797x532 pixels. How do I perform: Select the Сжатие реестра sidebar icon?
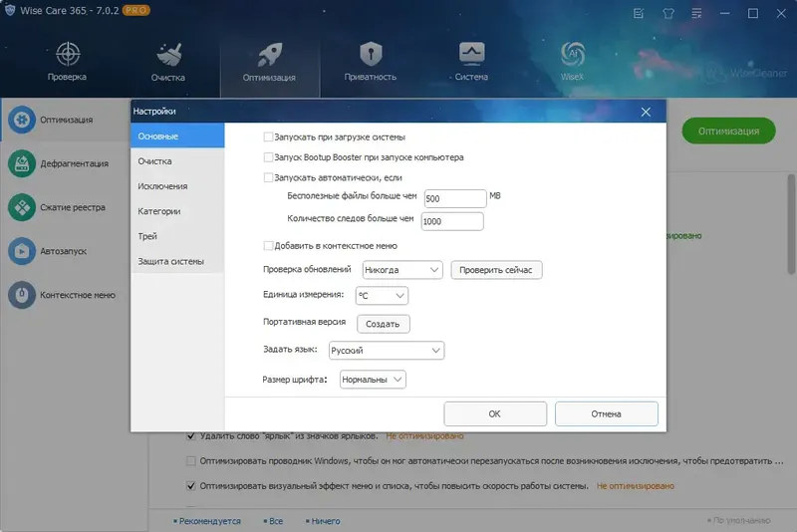pos(21,207)
